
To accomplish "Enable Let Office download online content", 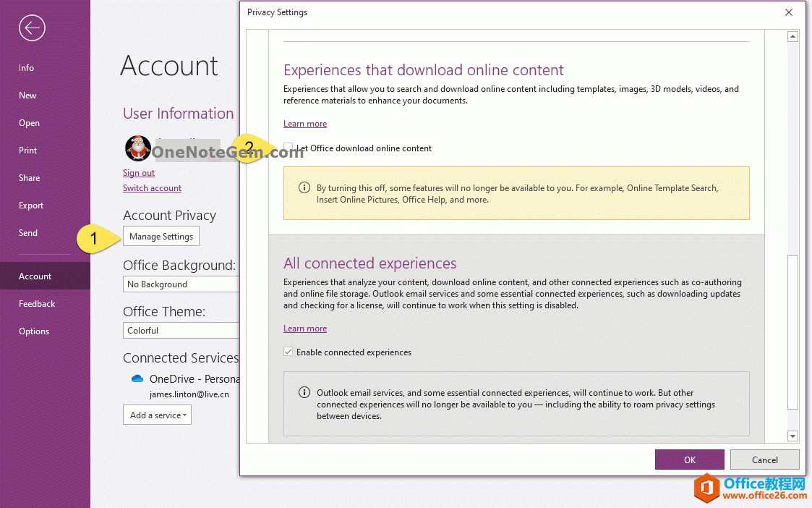I will [x=288, y=148].
